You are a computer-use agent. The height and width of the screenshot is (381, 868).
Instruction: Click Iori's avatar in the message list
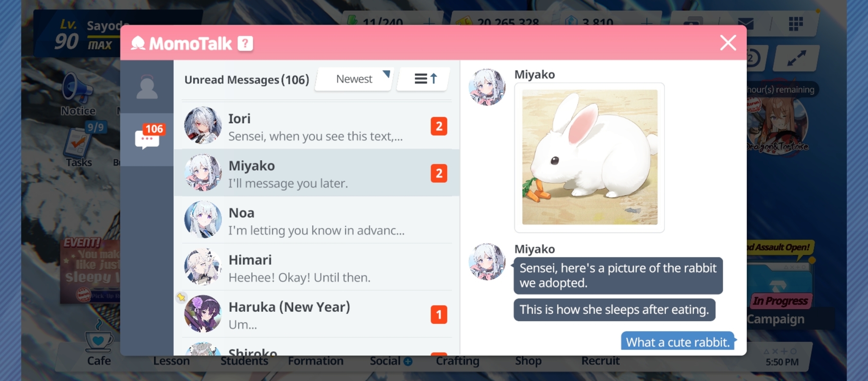point(203,125)
